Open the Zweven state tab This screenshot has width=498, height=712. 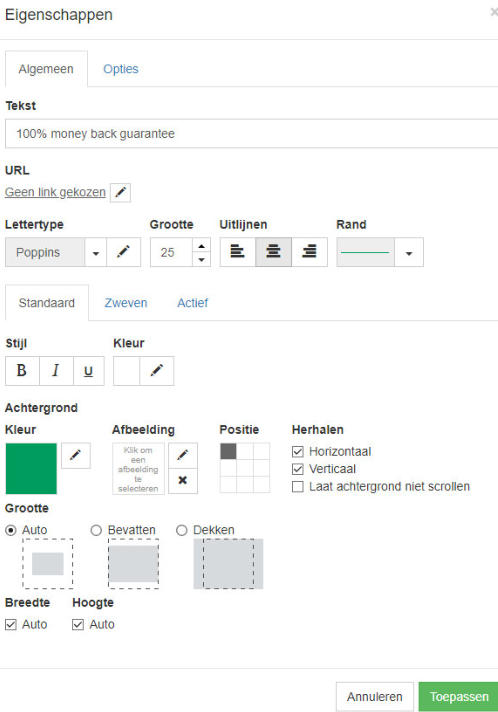[126, 303]
